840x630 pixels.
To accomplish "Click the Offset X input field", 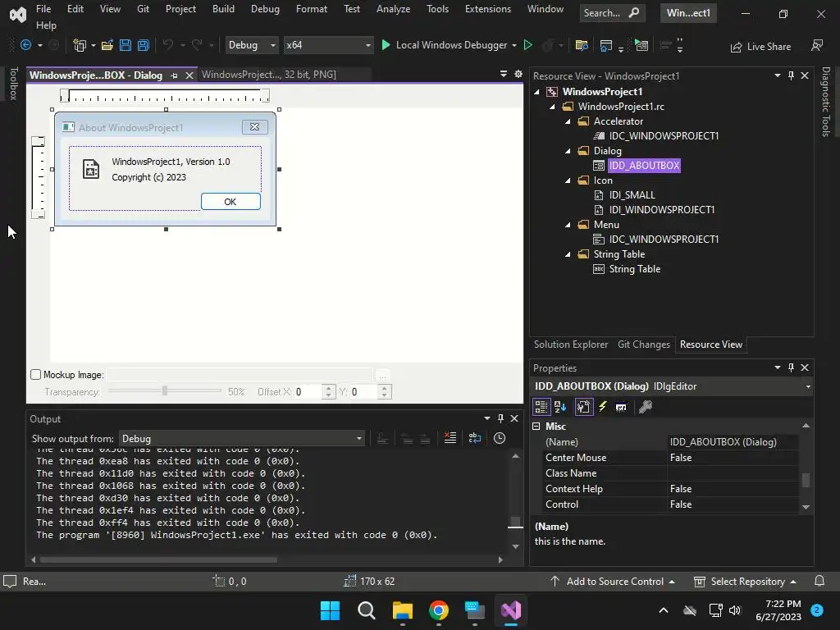I will point(308,392).
